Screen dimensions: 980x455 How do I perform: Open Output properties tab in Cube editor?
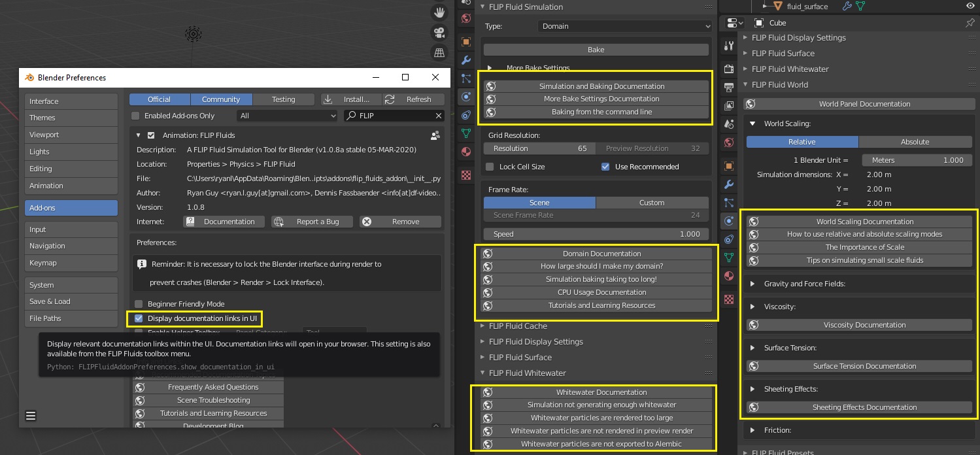[728, 88]
